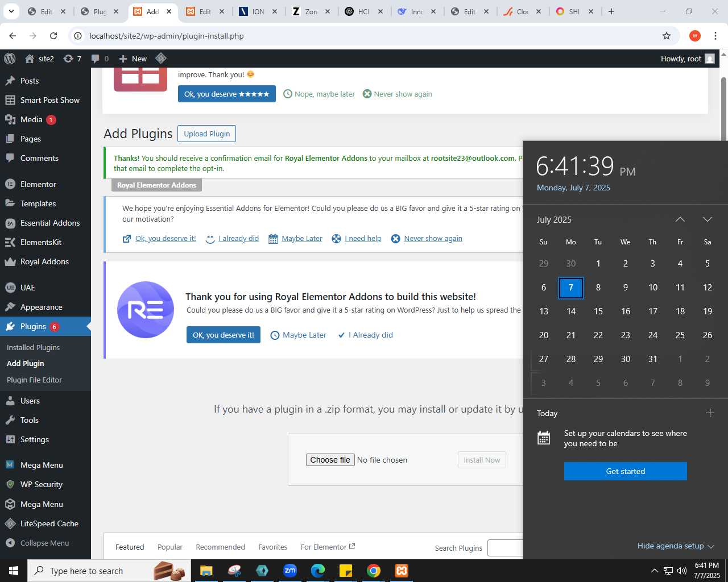Image resolution: width=728 pixels, height=582 pixels.
Task: Click 'I Already did' in Royal Elementor notice
Action: click(365, 335)
